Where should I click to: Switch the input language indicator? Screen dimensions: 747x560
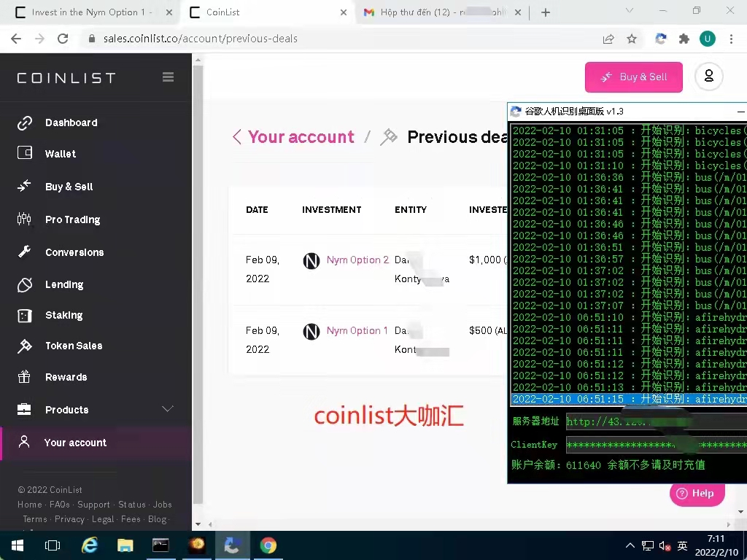click(x=682, y=545)
